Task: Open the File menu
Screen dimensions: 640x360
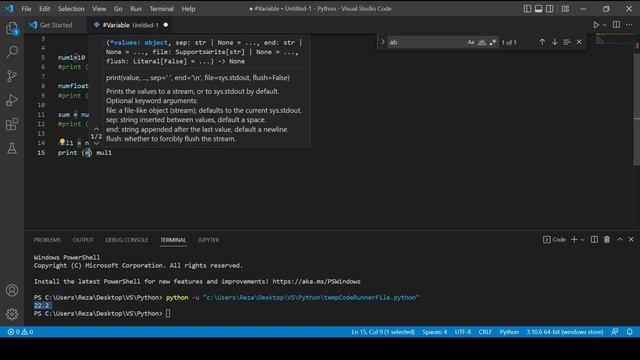Action: click(x=26, y=9)
